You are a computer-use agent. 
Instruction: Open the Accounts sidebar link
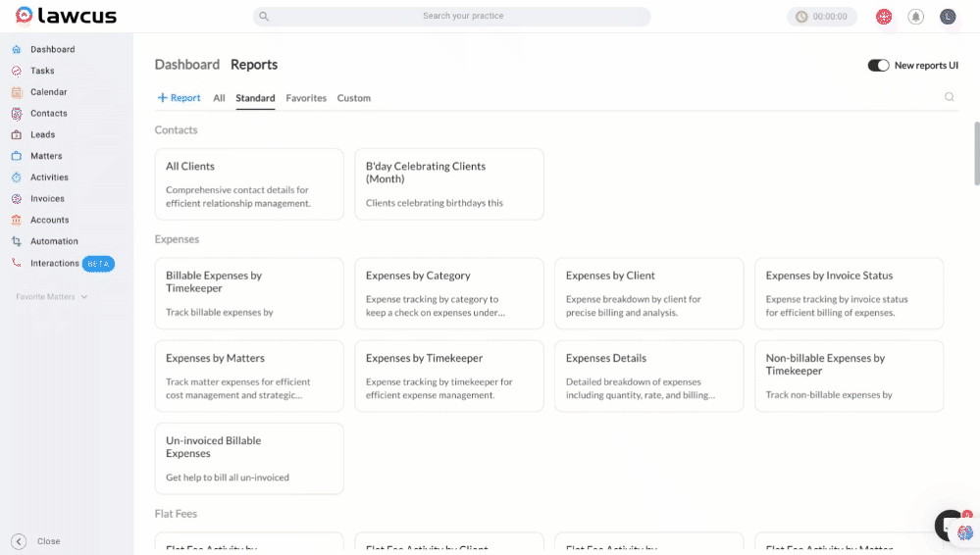pos(49,220)
